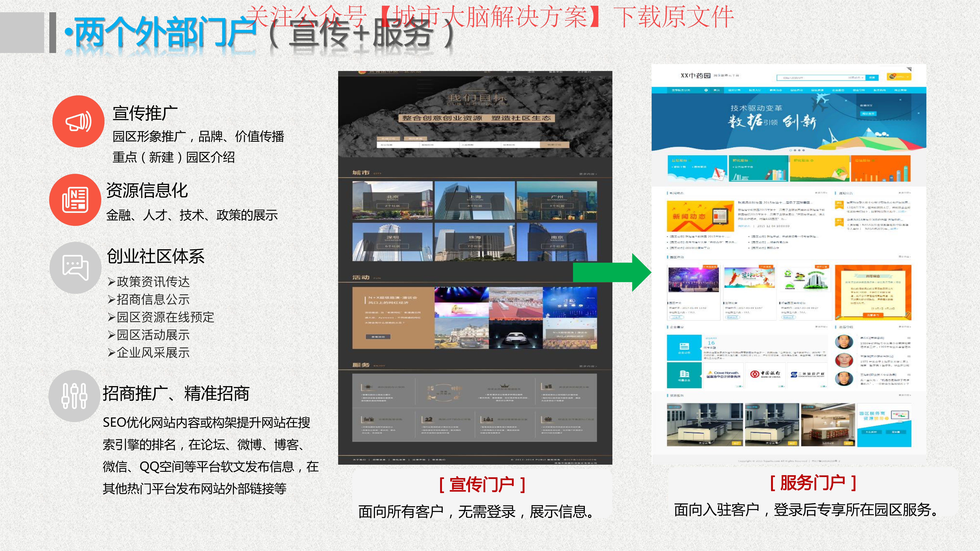Click the 企业动态 blue tile icon
The height and width of the screenshot is (551, 980).
[684, 347]
